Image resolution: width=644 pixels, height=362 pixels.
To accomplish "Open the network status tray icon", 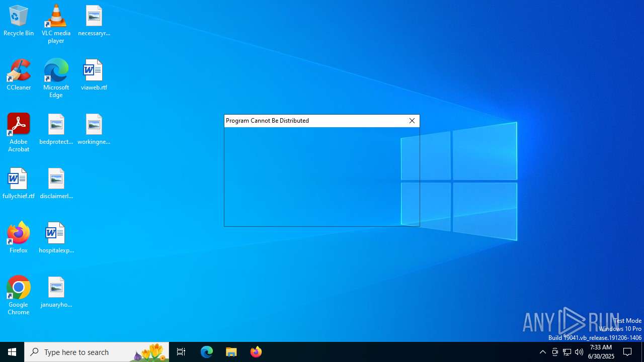I will point(567,352).
